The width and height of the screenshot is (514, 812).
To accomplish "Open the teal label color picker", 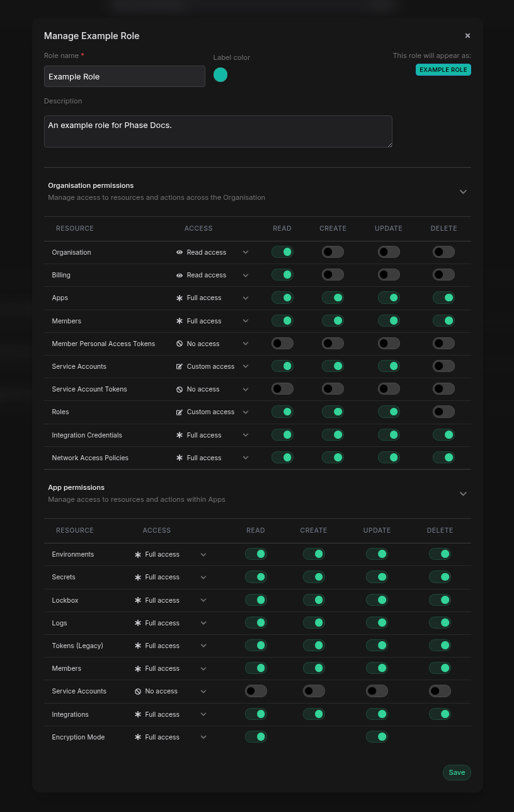I will coord(220,75).
